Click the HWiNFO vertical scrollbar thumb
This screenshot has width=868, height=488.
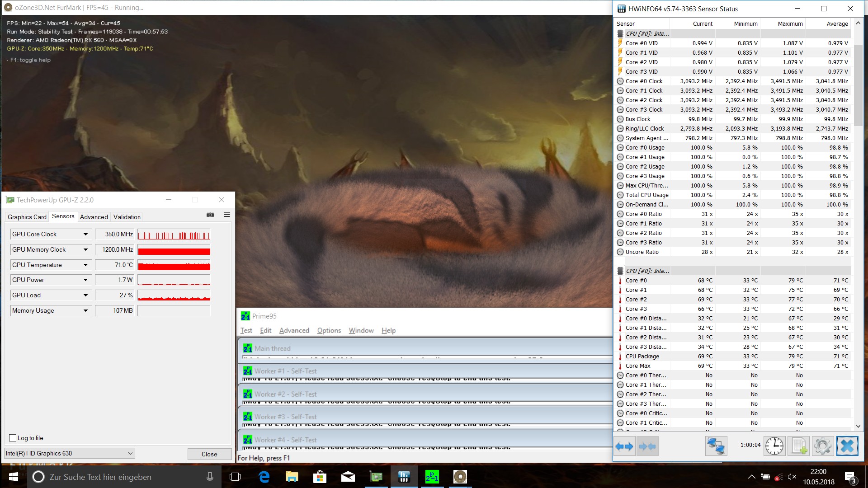click(x=858, y=85)
